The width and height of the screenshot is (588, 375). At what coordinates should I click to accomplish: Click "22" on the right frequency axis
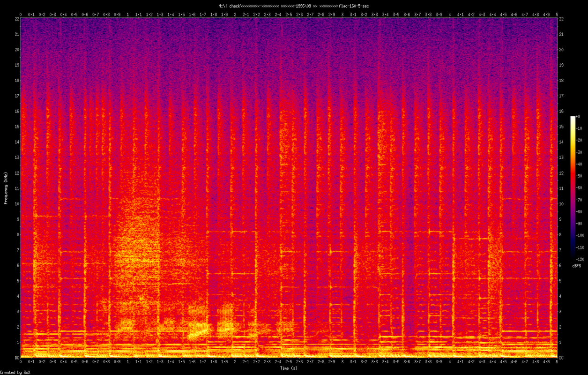(562, 19)
